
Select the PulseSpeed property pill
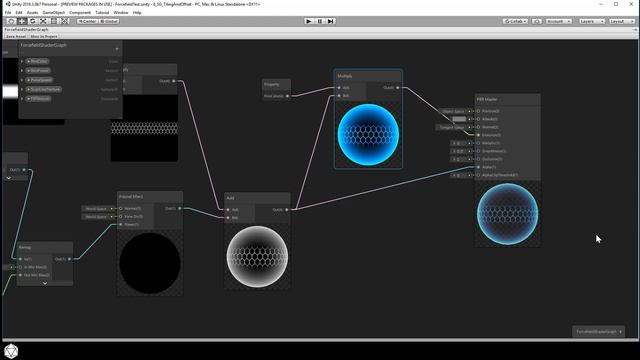click(x=39, y=80)
